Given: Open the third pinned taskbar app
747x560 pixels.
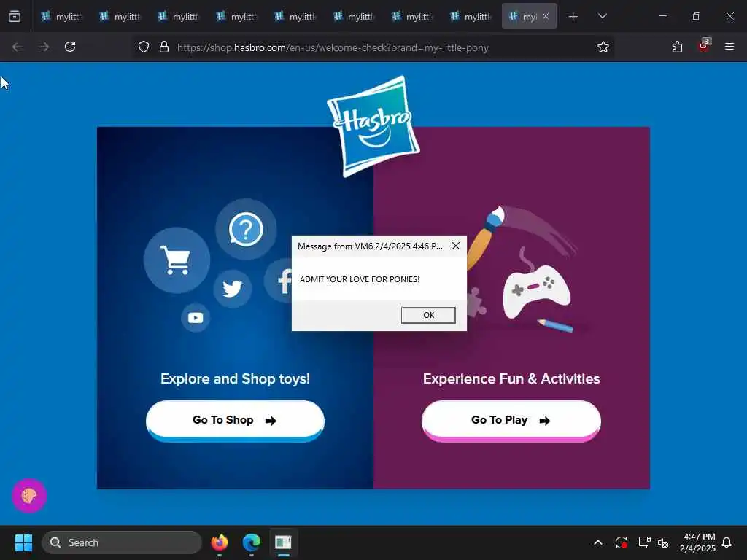Looking at the screenshot, I should [284, 542].
